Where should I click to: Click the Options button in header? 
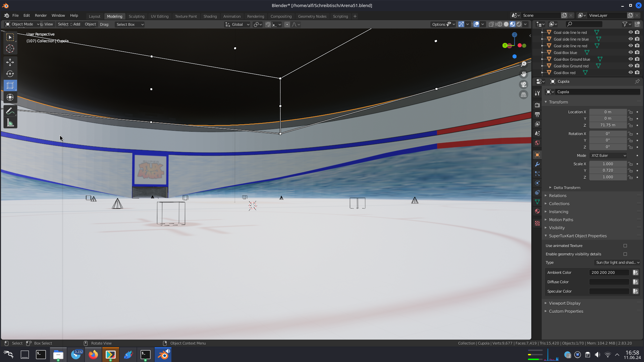pos(439,24)
